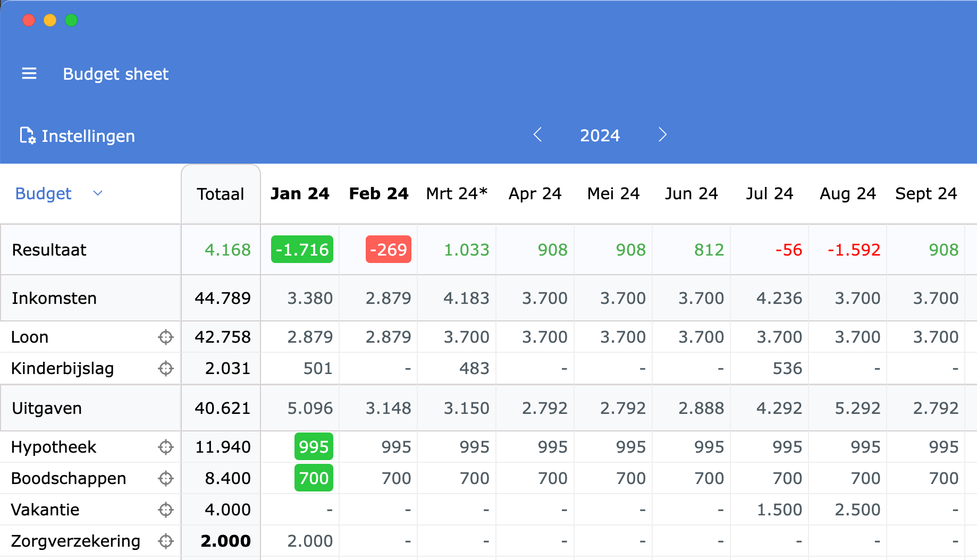Click the 2024 year label

600,135
